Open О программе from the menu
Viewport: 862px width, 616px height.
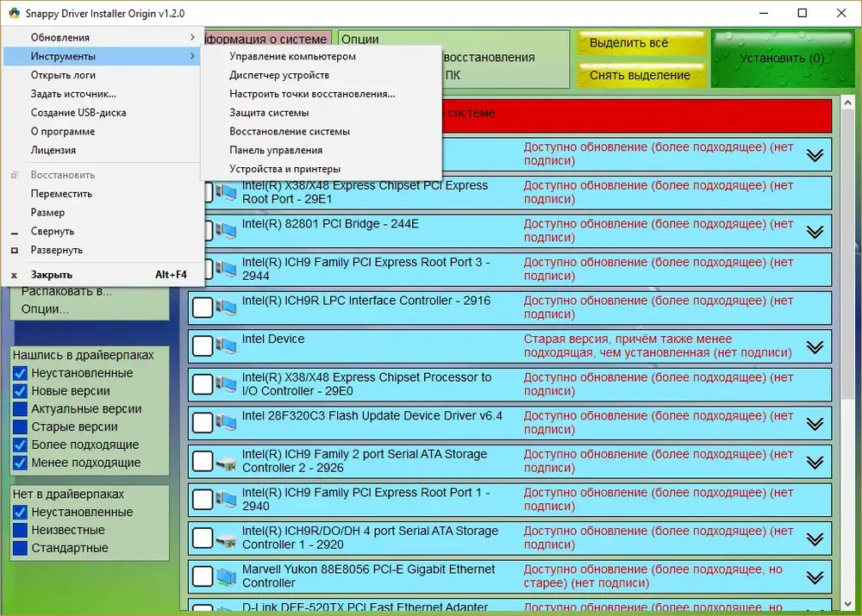click(x=102, y=131)
